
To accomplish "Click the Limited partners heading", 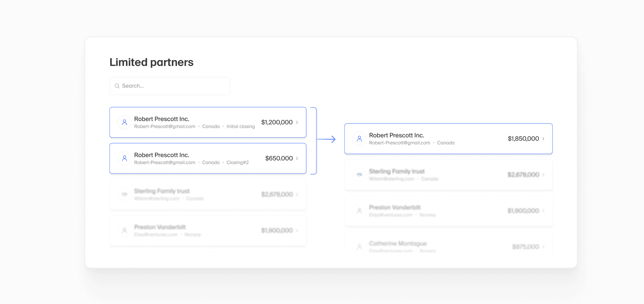I will (152, 62).
